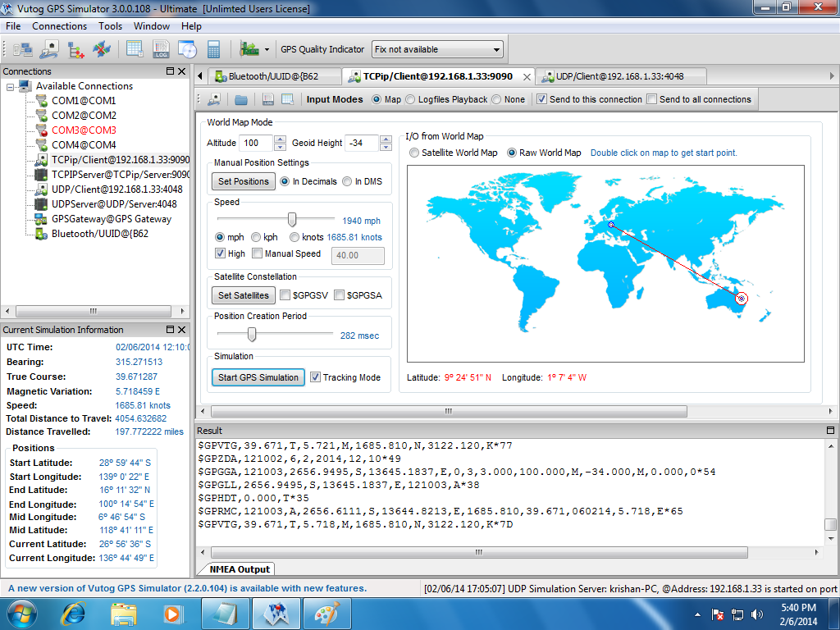Toggle the High speed checkbox
Screen dimensions: 840x630
pyautogui.click(x=220, y=253)
